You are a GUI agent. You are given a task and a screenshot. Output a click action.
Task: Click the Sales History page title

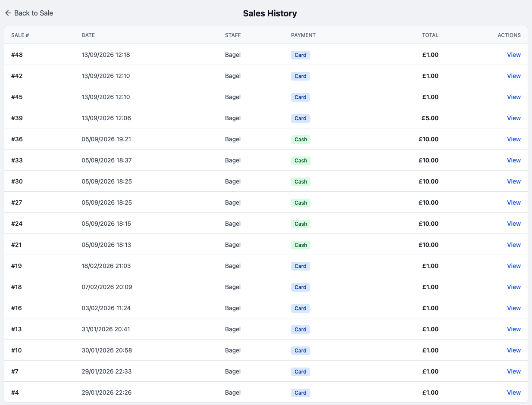click(270, 13)
